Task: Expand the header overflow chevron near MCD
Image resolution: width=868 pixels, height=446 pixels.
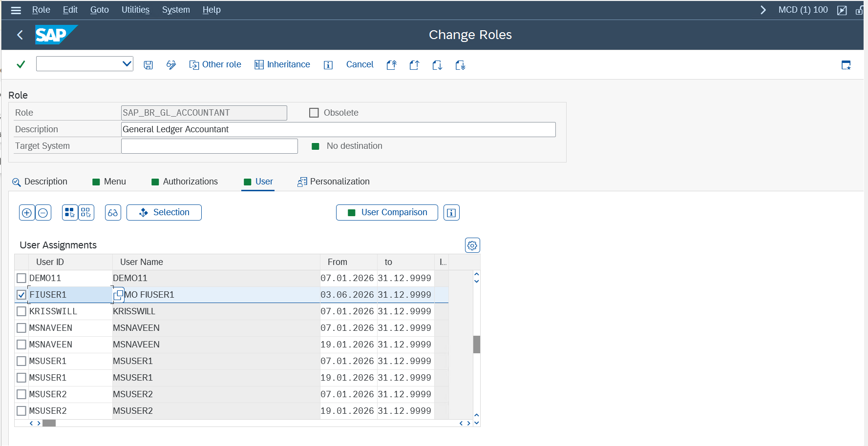Action: coord(763,10)
